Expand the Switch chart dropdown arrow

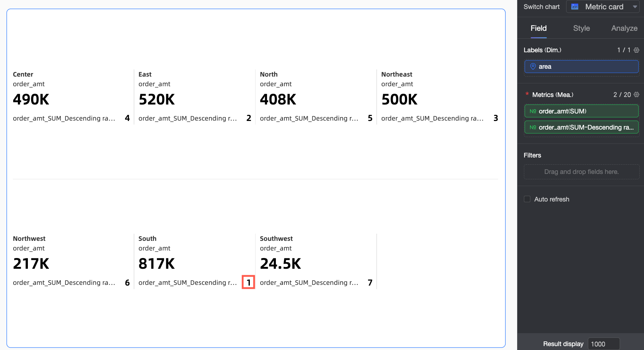click(635, 7)
